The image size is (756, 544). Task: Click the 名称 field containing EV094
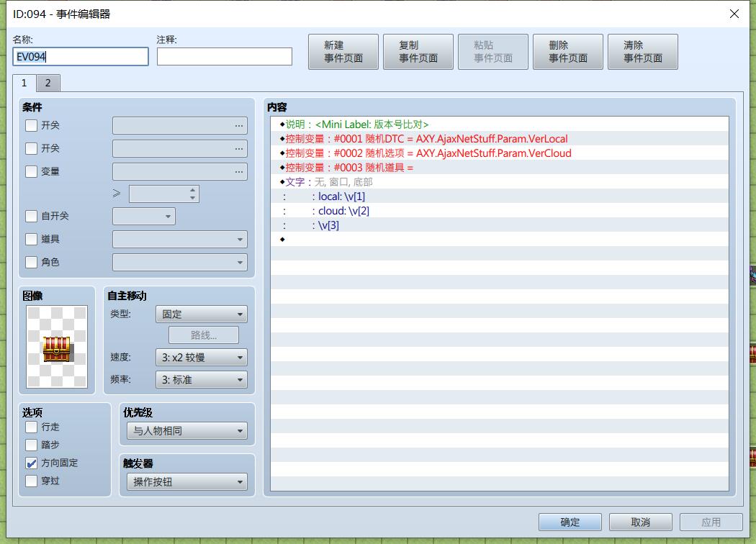(81, 56)
